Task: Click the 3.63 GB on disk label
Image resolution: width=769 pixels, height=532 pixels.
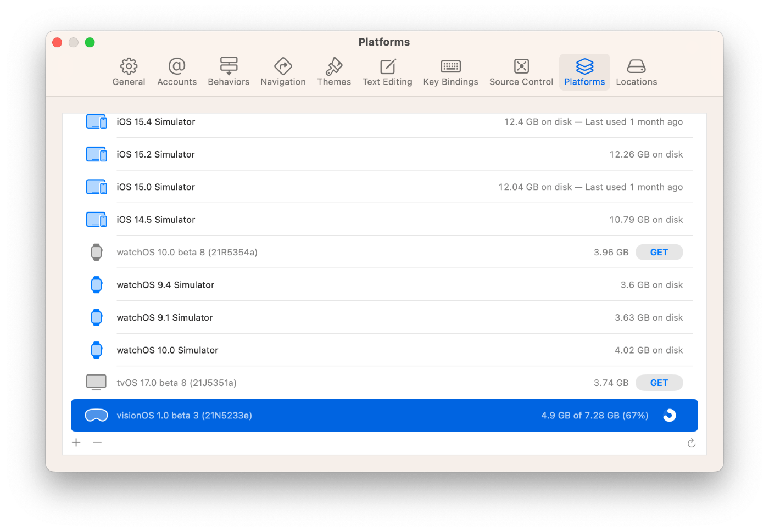Action: [649, 317]
